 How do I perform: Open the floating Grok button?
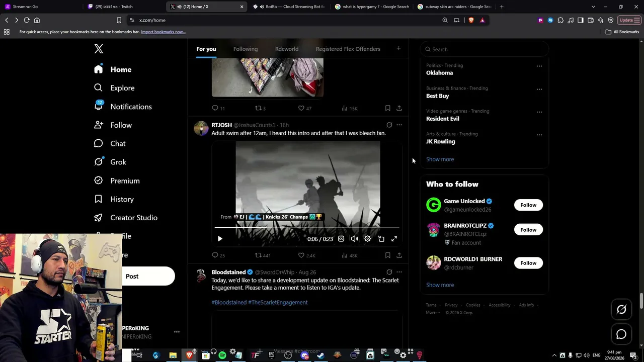(x=621, y=310)
